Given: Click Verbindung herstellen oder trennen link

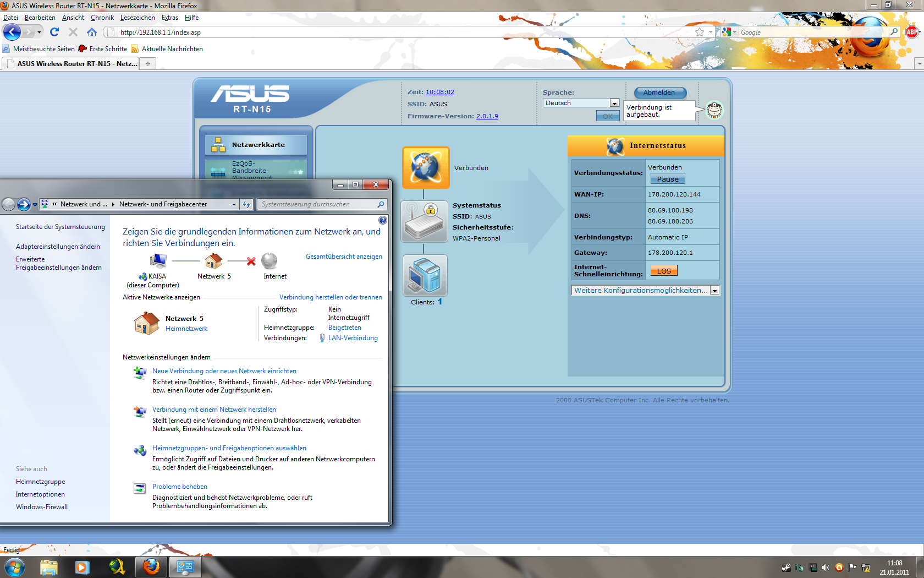Looking at the screenshot, I should click(331, 297).
